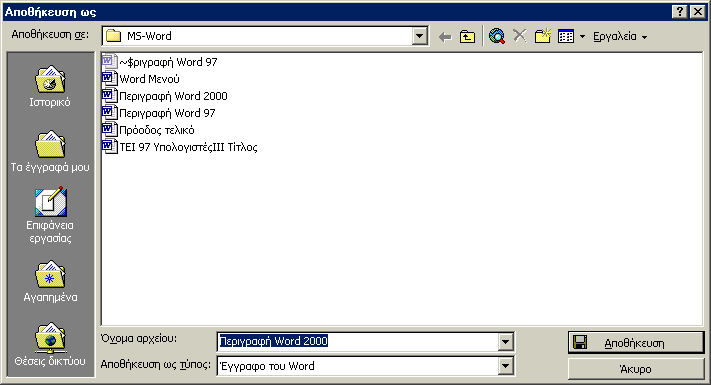The width and height of the screenshot is (711, 385).
Task: Click the Views grid icon
Action: pyautogui.click(x=566, y=36)
